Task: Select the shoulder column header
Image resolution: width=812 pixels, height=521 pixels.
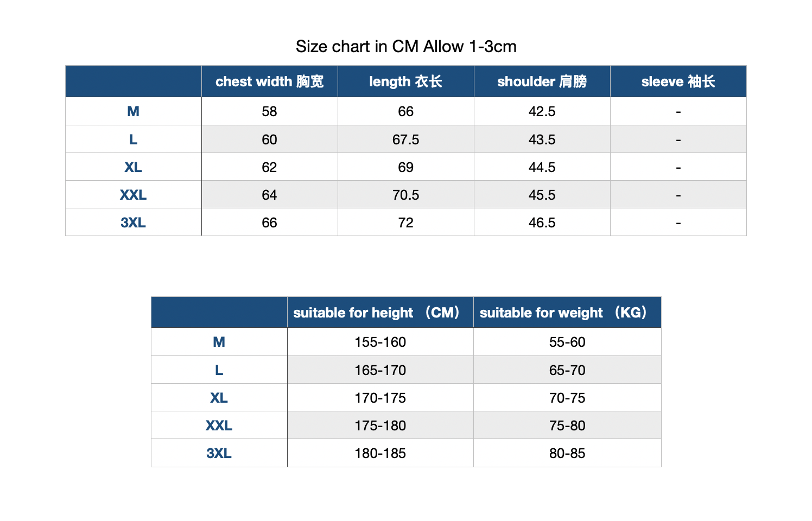Action: (x=542, y=81)
